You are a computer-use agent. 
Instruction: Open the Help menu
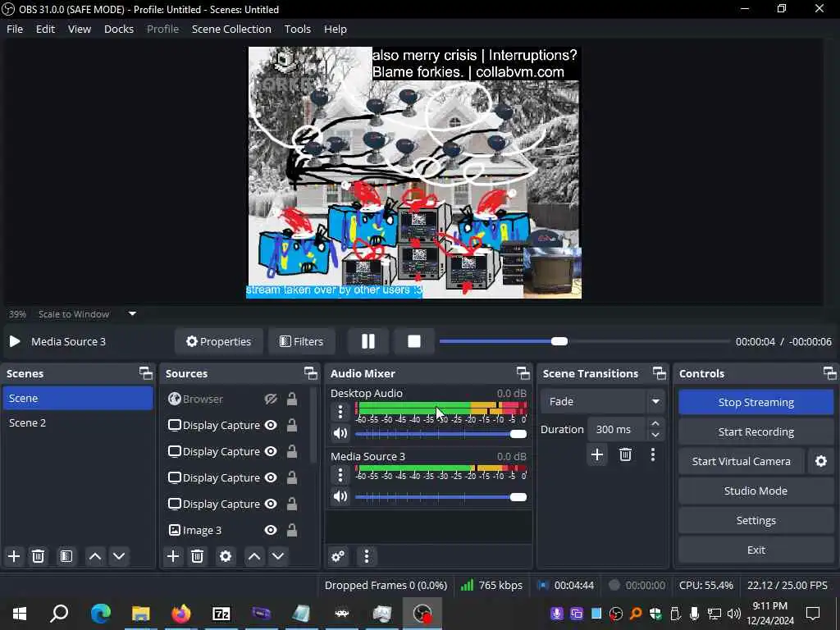[x=336, y=29]
